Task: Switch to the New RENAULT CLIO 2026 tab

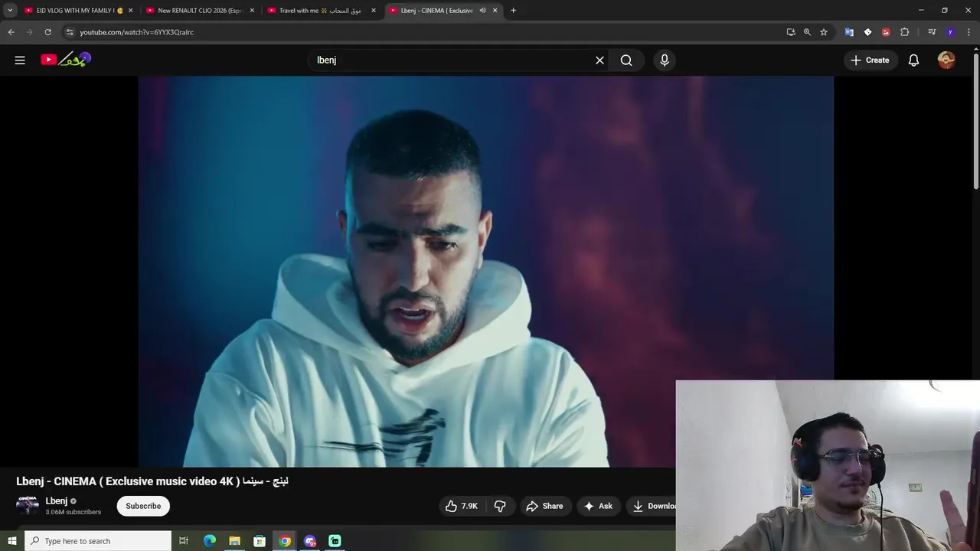Action: (x=199, y=11)
